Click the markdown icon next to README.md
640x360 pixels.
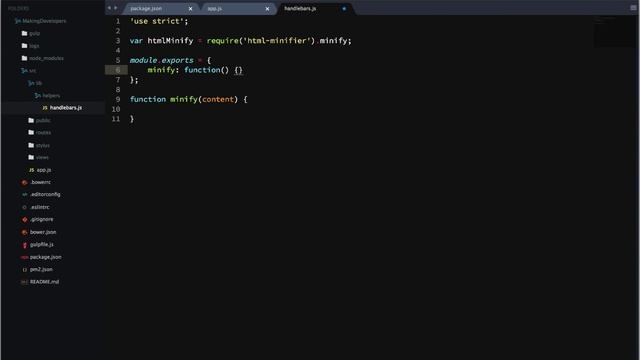coord(24,282)
